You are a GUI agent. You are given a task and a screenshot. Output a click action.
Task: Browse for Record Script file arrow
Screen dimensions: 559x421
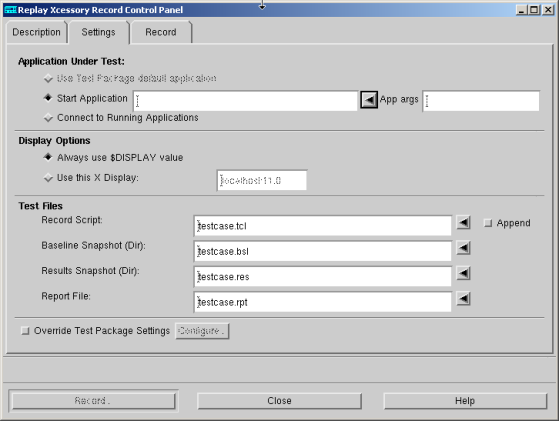point(463,223)
